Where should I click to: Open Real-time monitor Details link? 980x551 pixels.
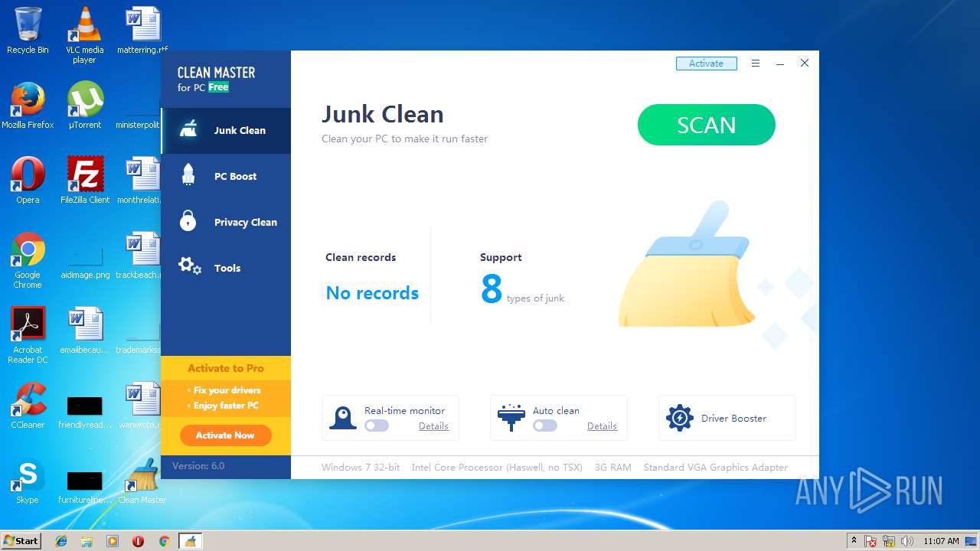[433, 426]
